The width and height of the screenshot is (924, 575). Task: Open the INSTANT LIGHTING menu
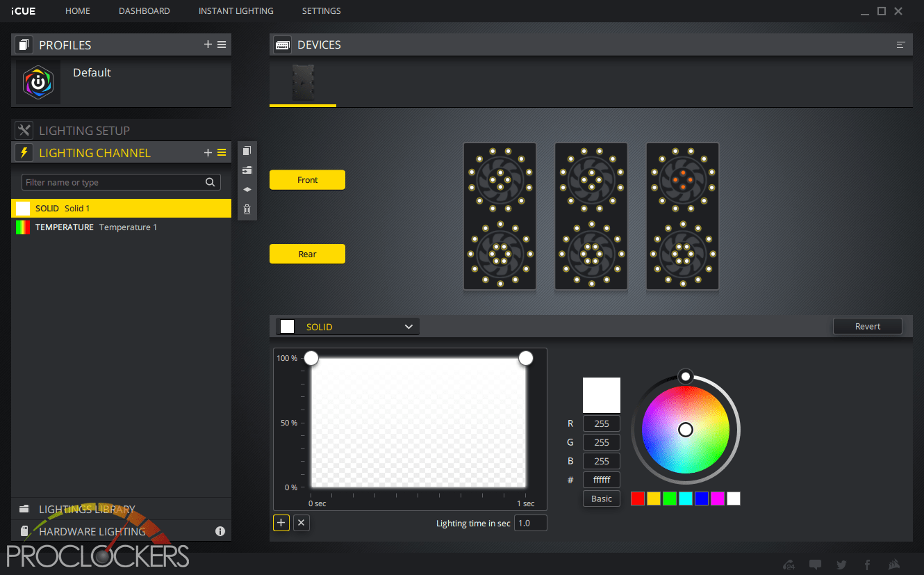(x=236, y=11)
